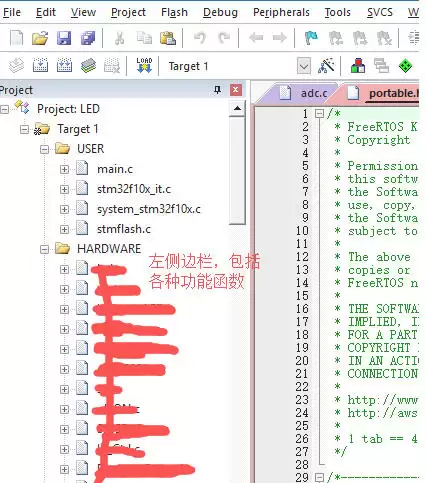Click the Target 1 selection field
The height and width of the screenshot is (483, 426).
(x=232, y=66)
